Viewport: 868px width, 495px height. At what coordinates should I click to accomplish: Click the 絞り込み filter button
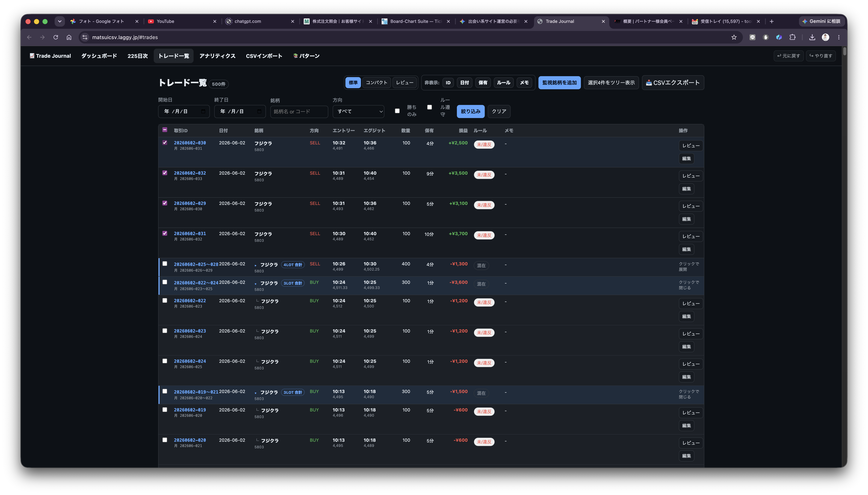click(470, 112)
